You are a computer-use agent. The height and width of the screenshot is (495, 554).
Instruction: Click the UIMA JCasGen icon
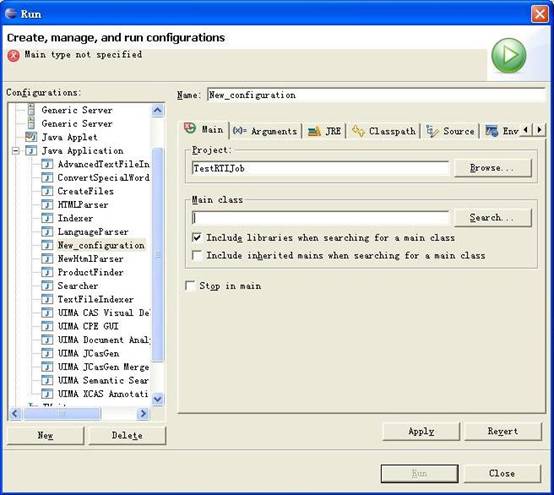pos(47,353)
